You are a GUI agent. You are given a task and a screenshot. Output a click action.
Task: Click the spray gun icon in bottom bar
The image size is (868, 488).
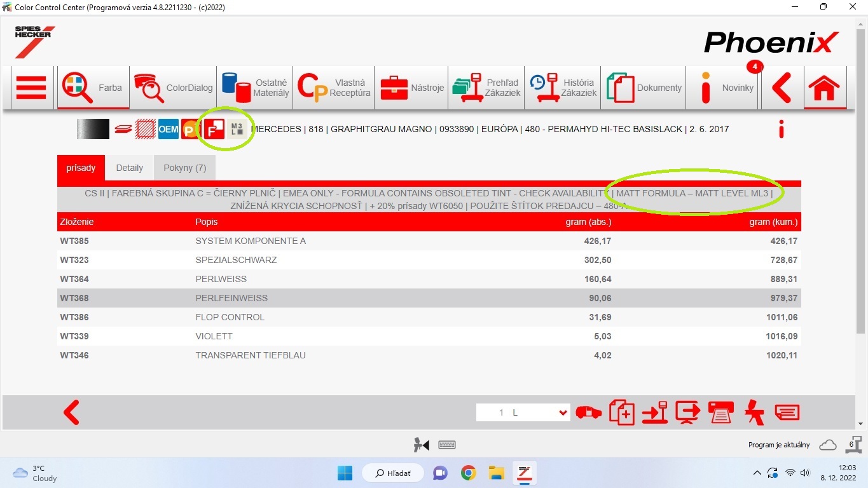(755, 412)
